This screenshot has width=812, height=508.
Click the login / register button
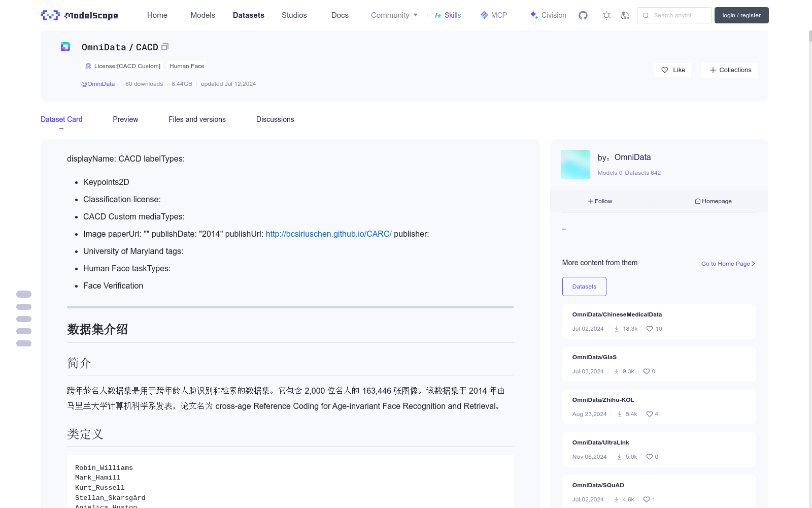pos(741,15)
